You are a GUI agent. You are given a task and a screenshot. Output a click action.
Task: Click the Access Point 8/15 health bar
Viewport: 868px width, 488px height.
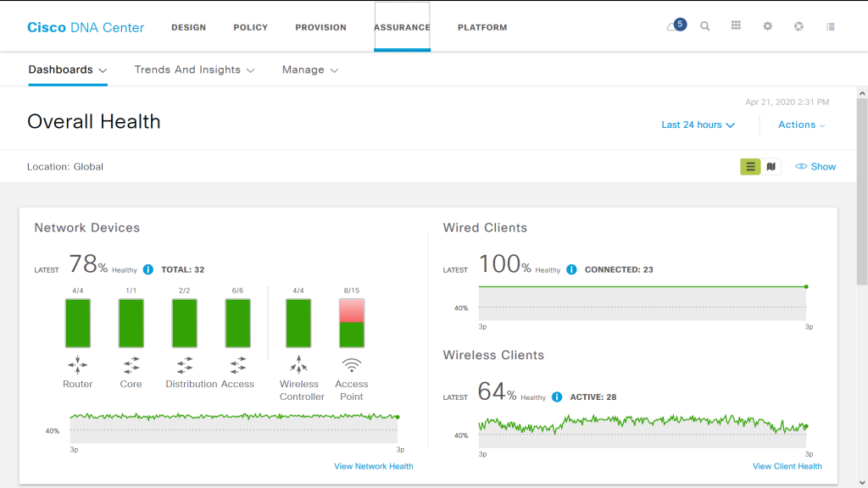click(352, 323)
